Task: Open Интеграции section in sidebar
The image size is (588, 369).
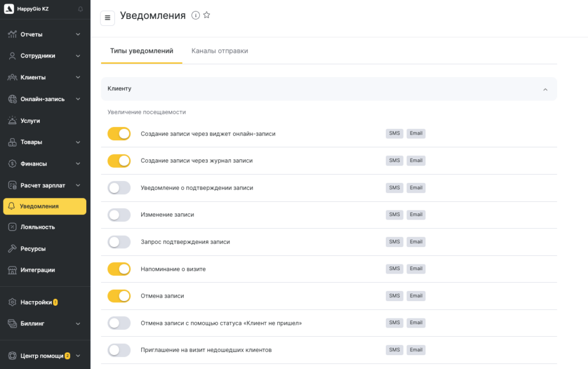Action: (x=37, y=270)
